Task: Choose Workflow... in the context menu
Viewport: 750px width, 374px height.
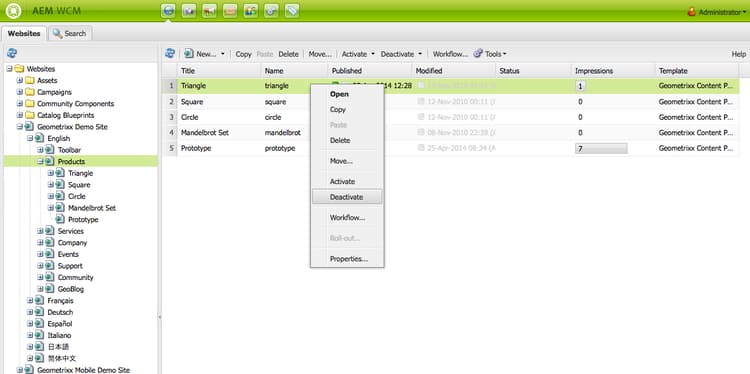Action: click(x=347, y=218)
